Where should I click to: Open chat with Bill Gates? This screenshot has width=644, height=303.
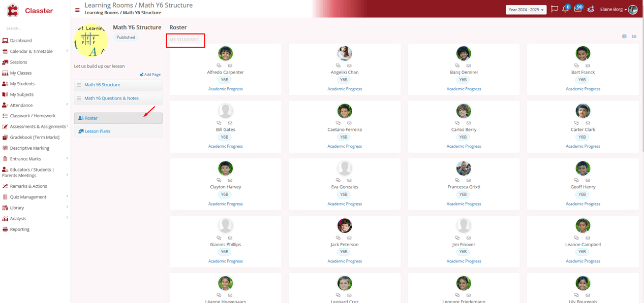219,123
